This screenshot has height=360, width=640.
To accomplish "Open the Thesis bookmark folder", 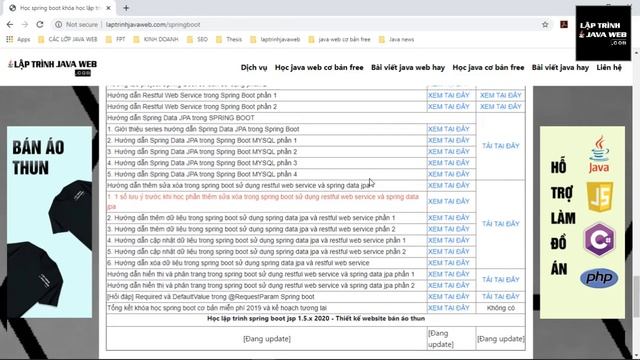I will click(x=229, y=40).
